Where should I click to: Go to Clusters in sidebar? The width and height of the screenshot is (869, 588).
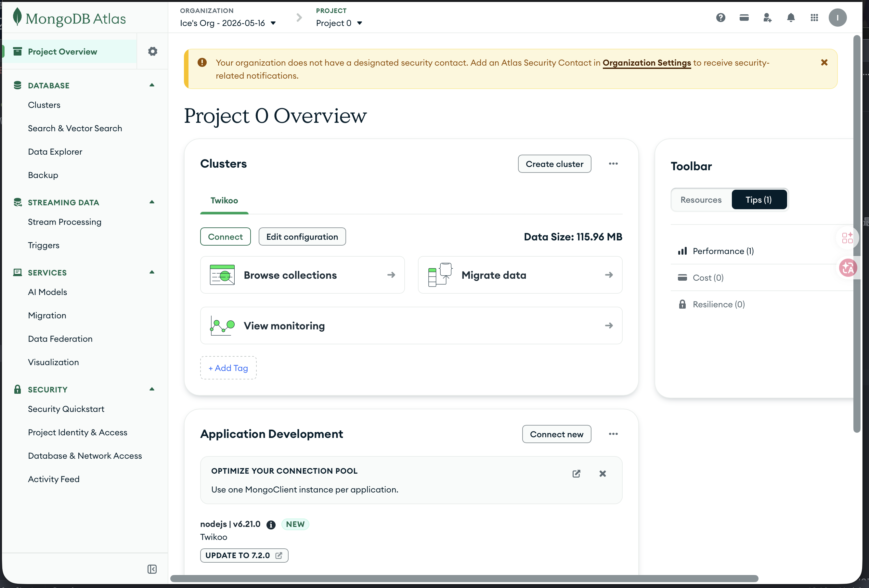[44, 105]
